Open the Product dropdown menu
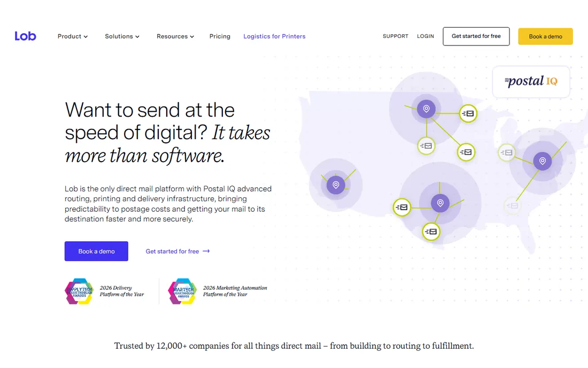588x368 pixels. pos(72,36)
